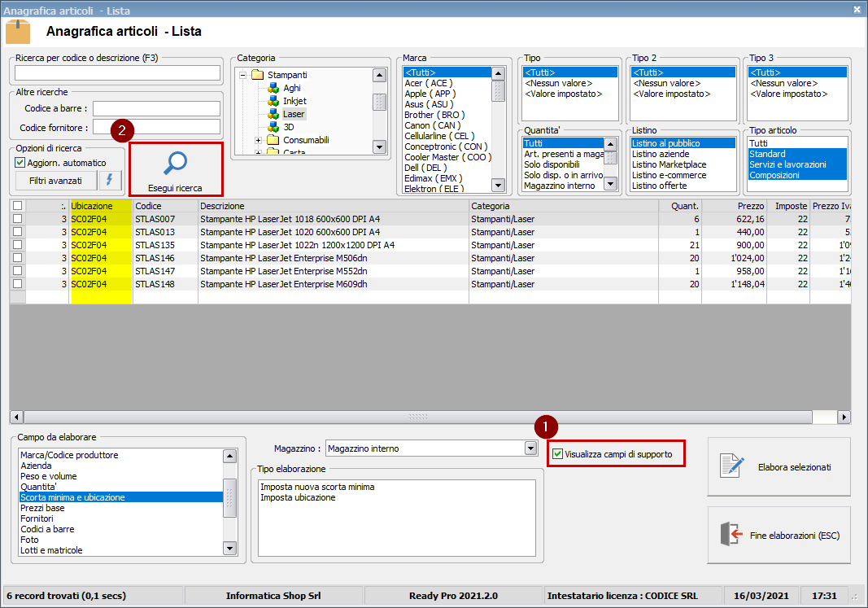Click the Quantita' list scroll-down arrow
Screen dimensions: 868x608
click(x=611, y=184)
